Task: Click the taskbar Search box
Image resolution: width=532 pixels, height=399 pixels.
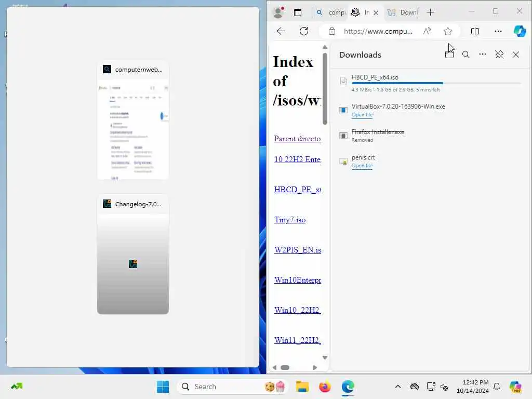Action: [x=232, y=387]
